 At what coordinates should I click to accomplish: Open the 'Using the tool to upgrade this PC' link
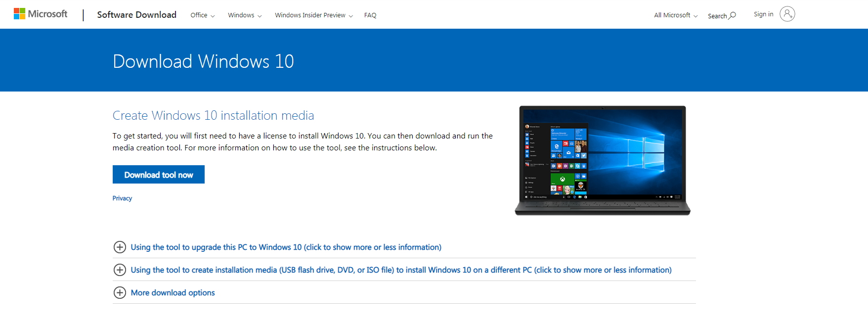tap(286, 247)
